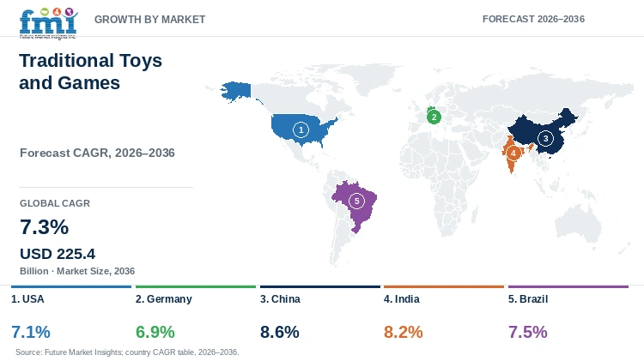
Task: Click the 7.3% global CAGR figure
Action: [x=45, y=227]
